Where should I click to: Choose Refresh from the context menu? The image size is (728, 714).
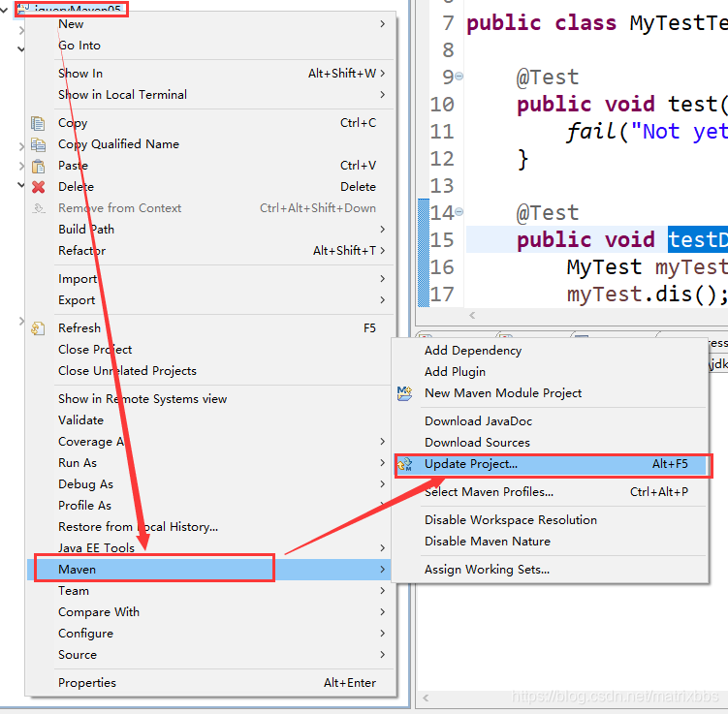[x=210, y=328]
